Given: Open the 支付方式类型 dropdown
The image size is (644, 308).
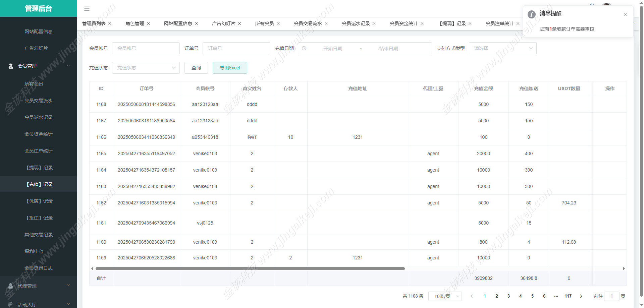Looking at the screenshot, I should [x=502, y=48].
